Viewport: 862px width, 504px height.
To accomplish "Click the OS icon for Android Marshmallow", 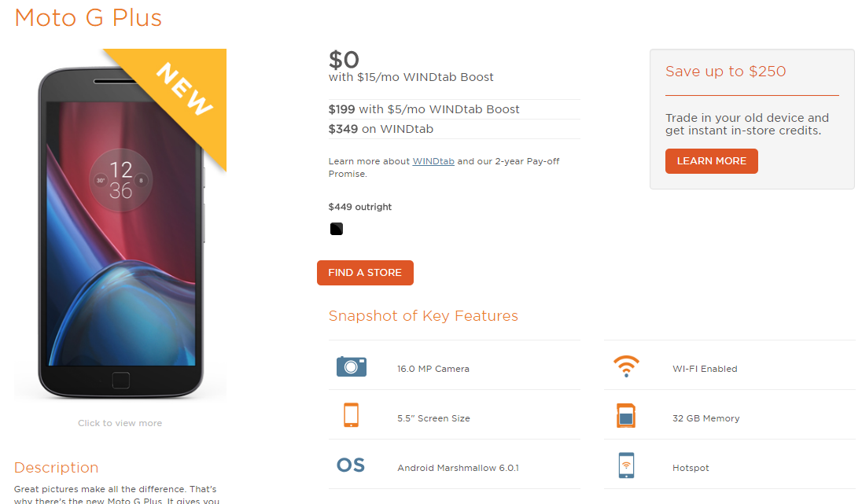I will pyautogui.click(x=351, y=465).
